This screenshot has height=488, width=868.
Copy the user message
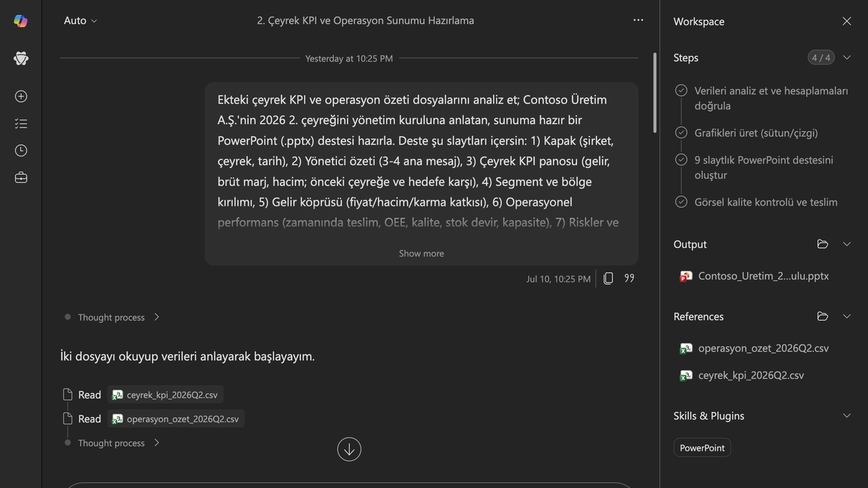click(x=608, y=279)
